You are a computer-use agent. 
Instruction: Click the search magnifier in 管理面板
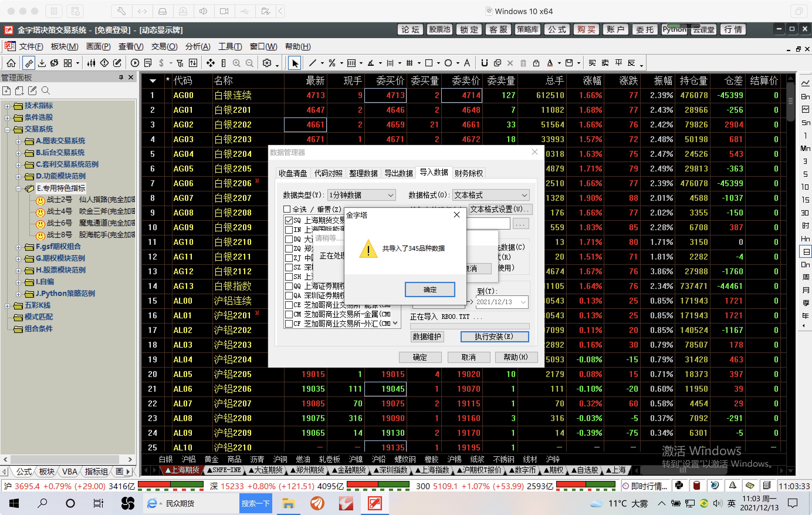point(45,90)
